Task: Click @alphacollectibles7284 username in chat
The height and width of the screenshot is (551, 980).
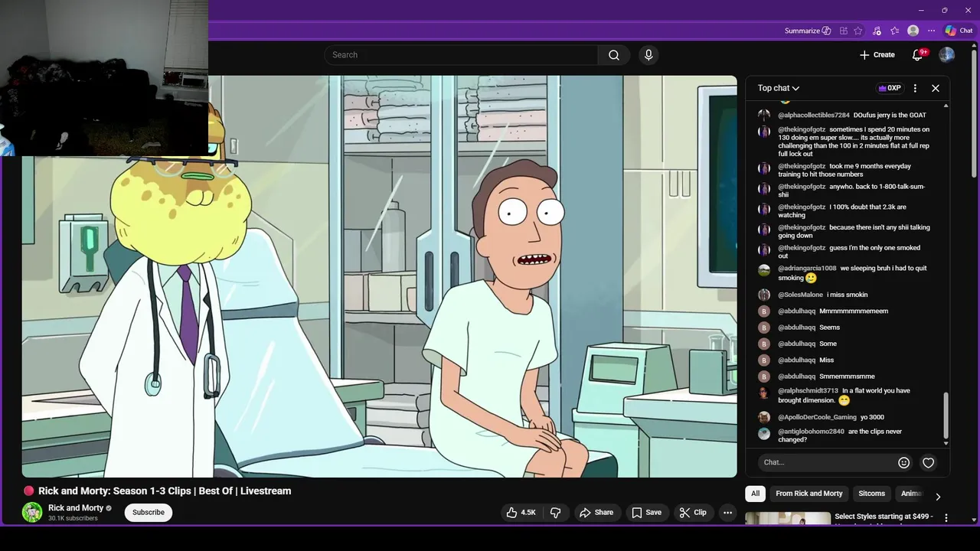Action: tap(814, 116)
